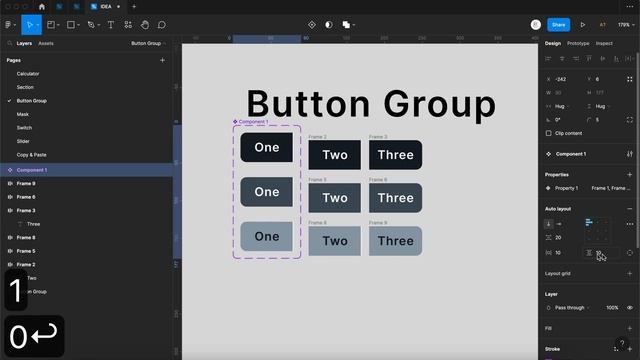This screenshot has width=640, height=360.
Task: Select top-left alignment in auto layout grid
Action: [589, 222]
